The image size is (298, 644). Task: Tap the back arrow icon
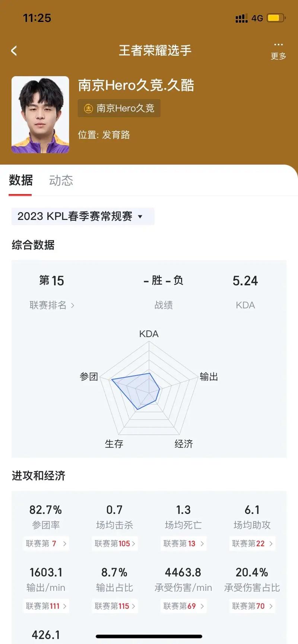pos(14,51)
